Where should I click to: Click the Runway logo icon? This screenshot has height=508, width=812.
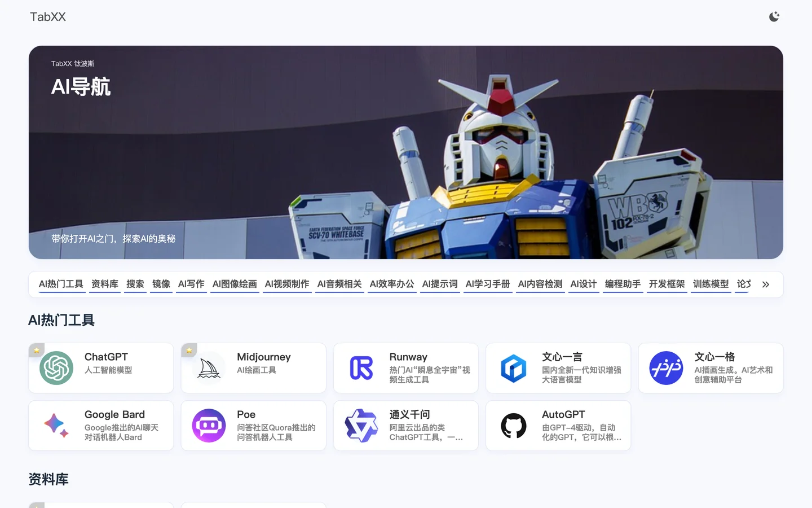[361, 368]
